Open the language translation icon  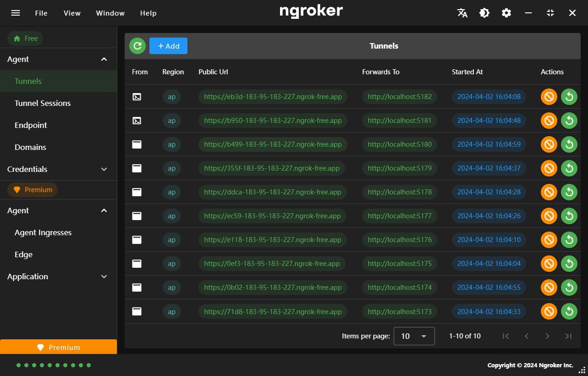(x=462, y=13)
